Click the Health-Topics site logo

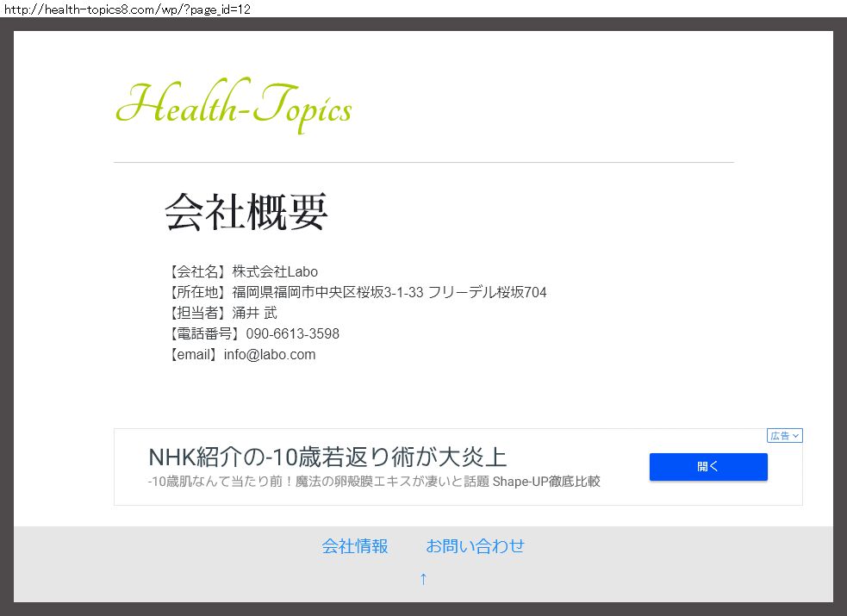[x=234, y=107]
